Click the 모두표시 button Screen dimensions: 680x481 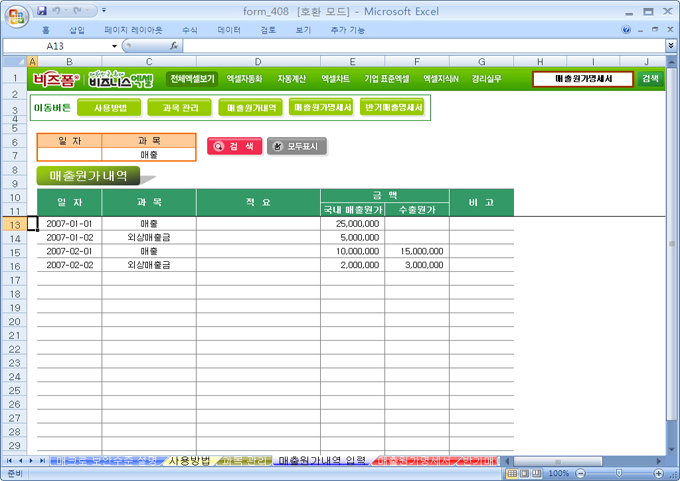click(297, 146)
